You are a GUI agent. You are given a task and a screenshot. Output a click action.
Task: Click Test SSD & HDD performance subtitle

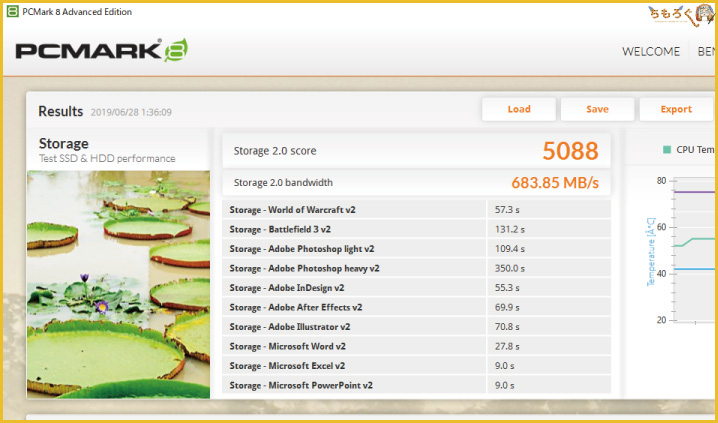click(107, 158)
